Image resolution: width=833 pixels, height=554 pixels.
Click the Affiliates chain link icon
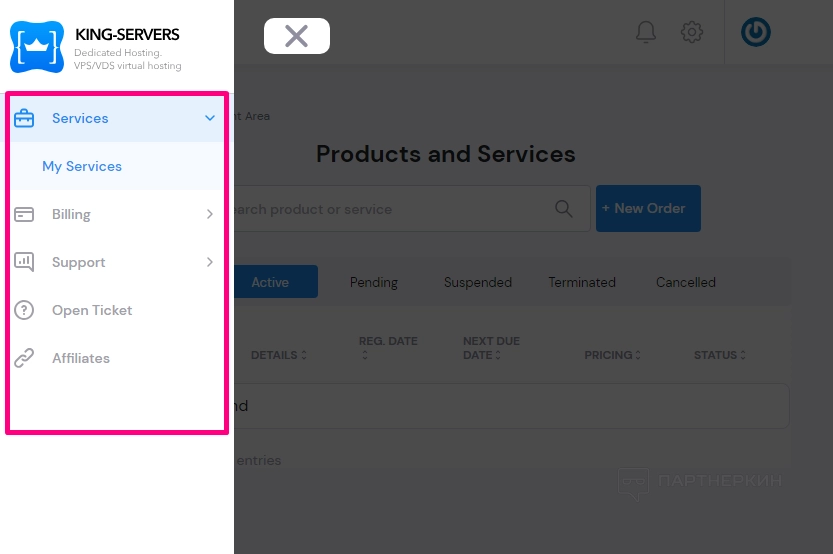pos(24,358)
